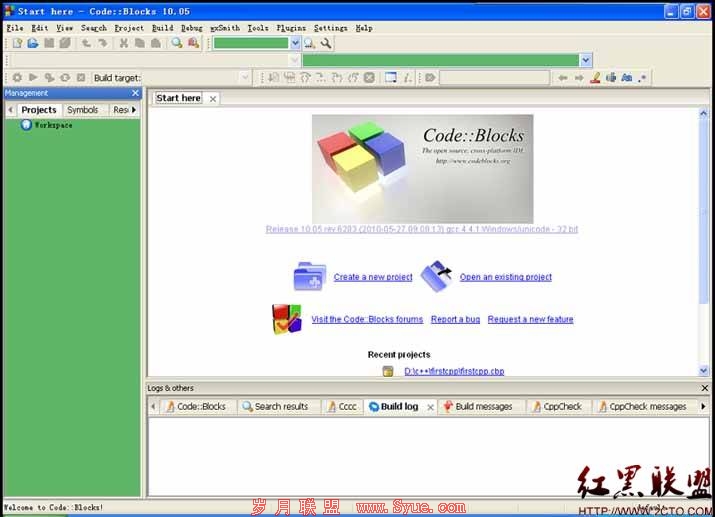Open the Project menu
The image size is (715, 517).
[129, 28]
